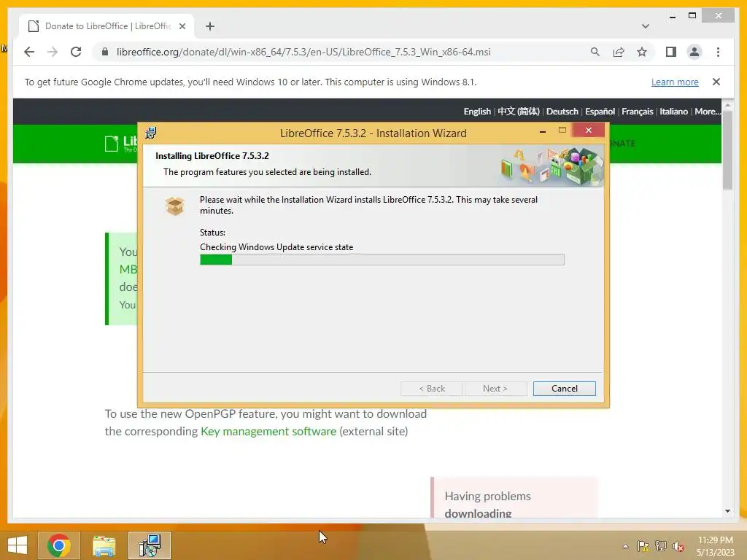747x560 pixels.
Task: Click the URL address field
Action: [303, 52]
